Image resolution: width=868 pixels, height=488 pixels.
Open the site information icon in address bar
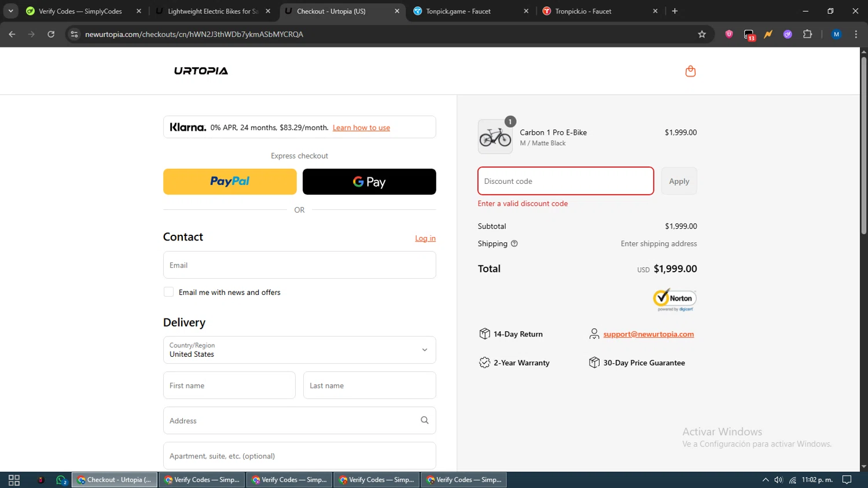point(74,34)
